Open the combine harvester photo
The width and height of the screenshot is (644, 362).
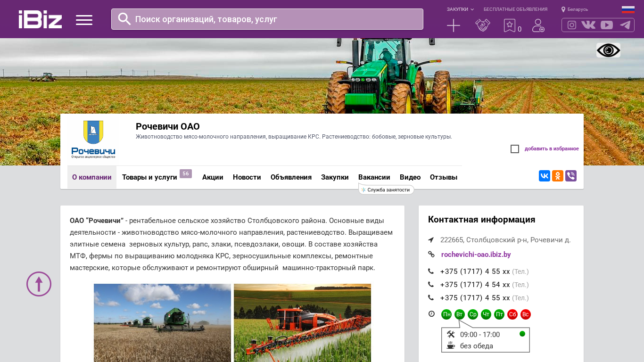click(162, 323)
